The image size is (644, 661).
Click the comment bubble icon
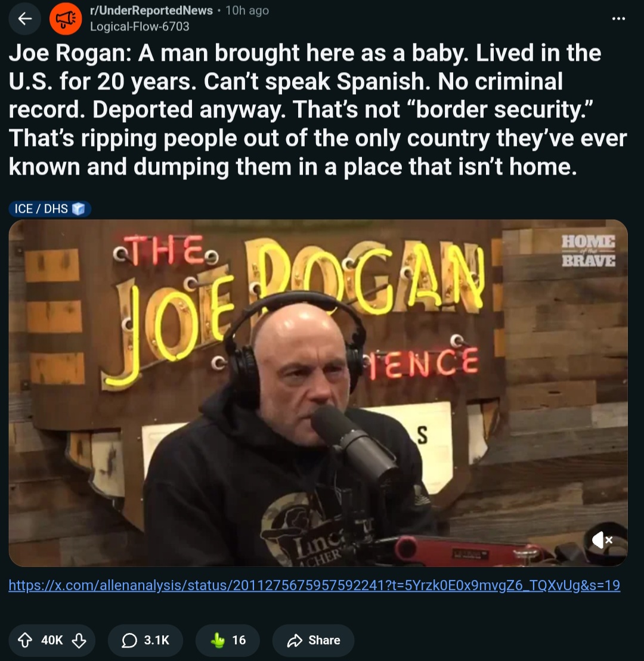129,640
